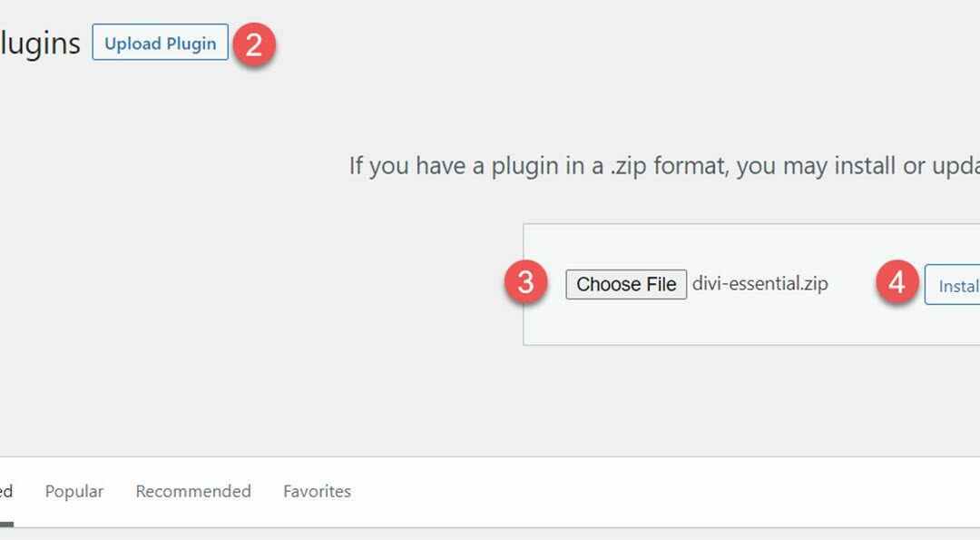The image size is (980, 540).
Task: Click the red step 4 marker
Action: (897, 283)
